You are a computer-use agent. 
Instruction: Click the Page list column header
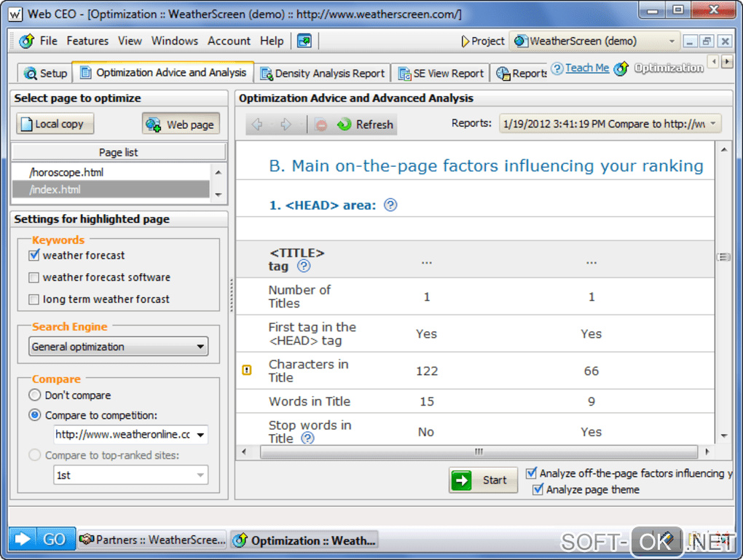(x=119, y=152)
